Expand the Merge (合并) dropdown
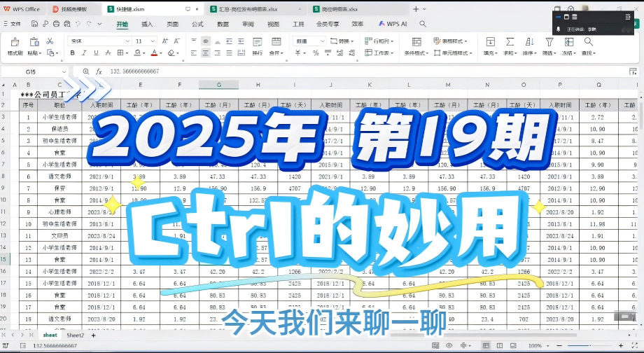Image resolution: width=644 pixels, height=353 pixels. coord(282,53)
